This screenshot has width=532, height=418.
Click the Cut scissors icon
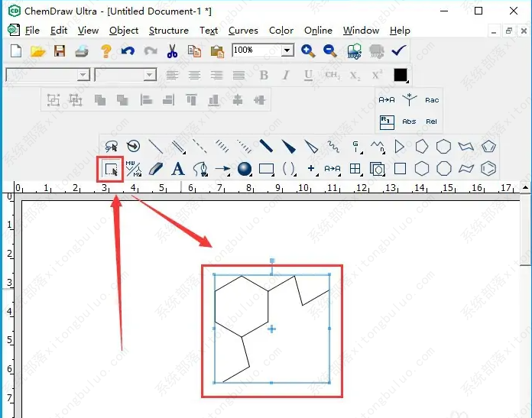(x=172, y=51)
